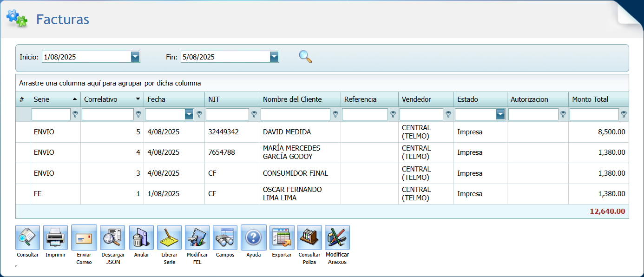Open the Fecha filter dropdown
The image size is (644, 277).
click(189, 114)
